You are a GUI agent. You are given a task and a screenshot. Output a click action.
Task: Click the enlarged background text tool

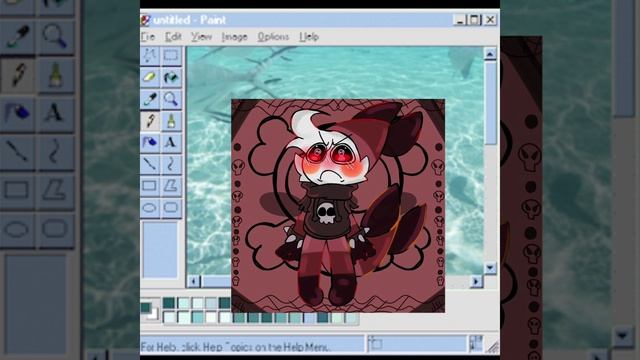(56, 114)
